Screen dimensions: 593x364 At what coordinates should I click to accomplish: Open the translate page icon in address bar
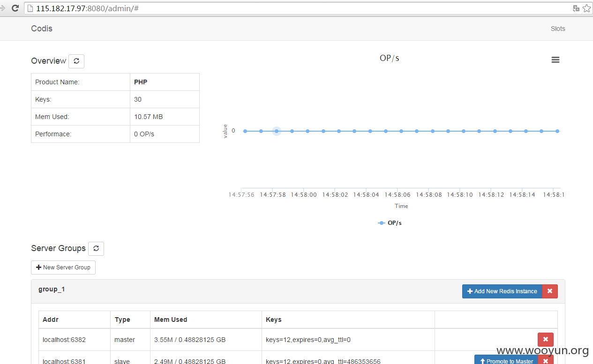[x=576, y=8]
